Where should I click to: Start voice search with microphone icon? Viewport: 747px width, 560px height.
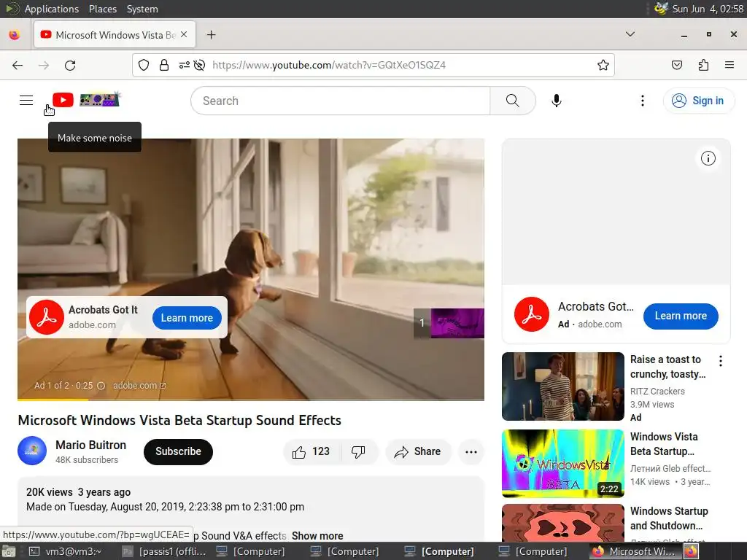pos(557,101)
